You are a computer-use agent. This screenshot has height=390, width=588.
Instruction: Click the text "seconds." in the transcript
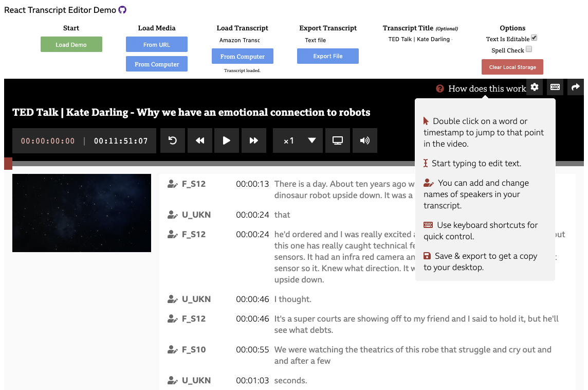tap(290, 380)
